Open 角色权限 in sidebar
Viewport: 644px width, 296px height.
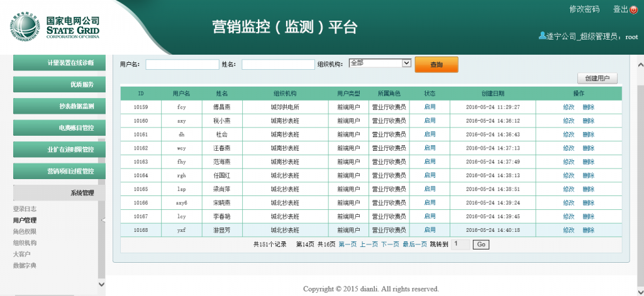pyautogui.click(x=25, y=231)
